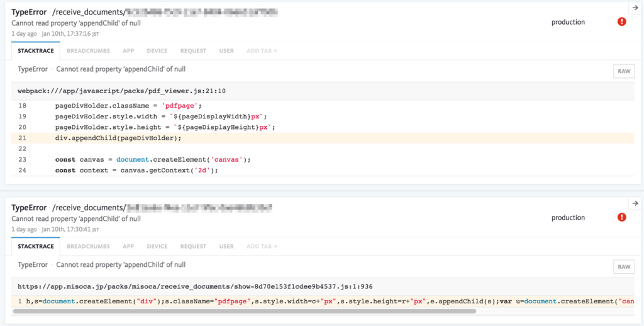Image resolution: width=644 pixels, height=326 pixels.
Task: Click production label on second error
Action: (x=568, y=218)
